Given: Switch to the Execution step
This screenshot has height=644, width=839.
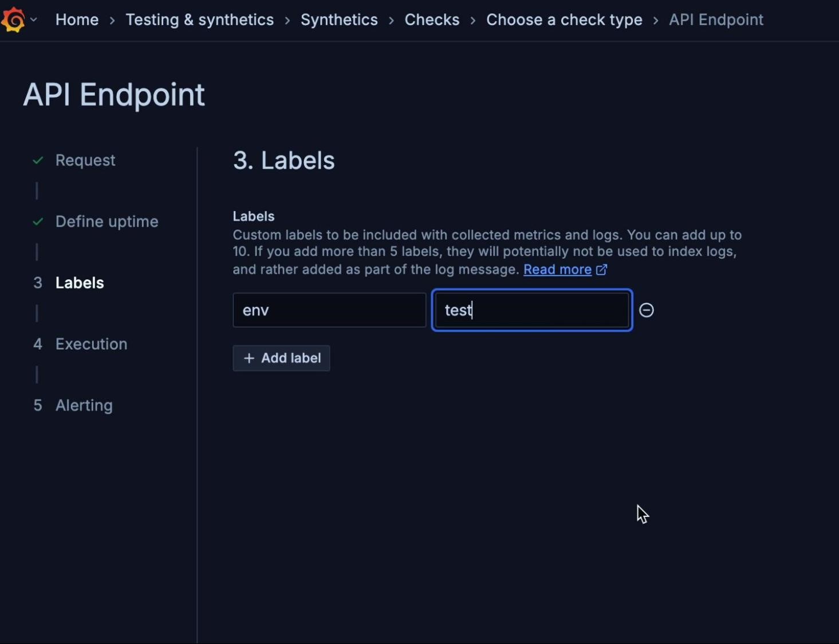Looking at the screenshot, I should click(91, 344).
